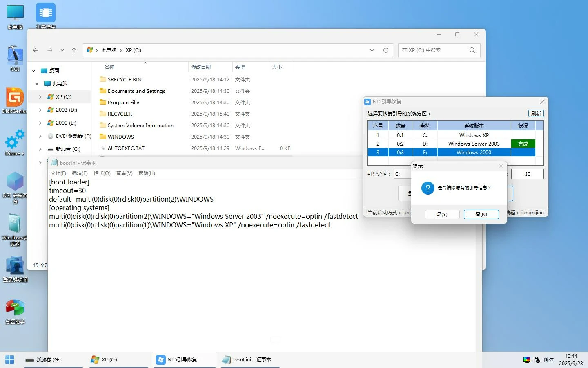Screen dimensions: 588x368
Task: Click the timeout field showing 30
Action: 527,174
